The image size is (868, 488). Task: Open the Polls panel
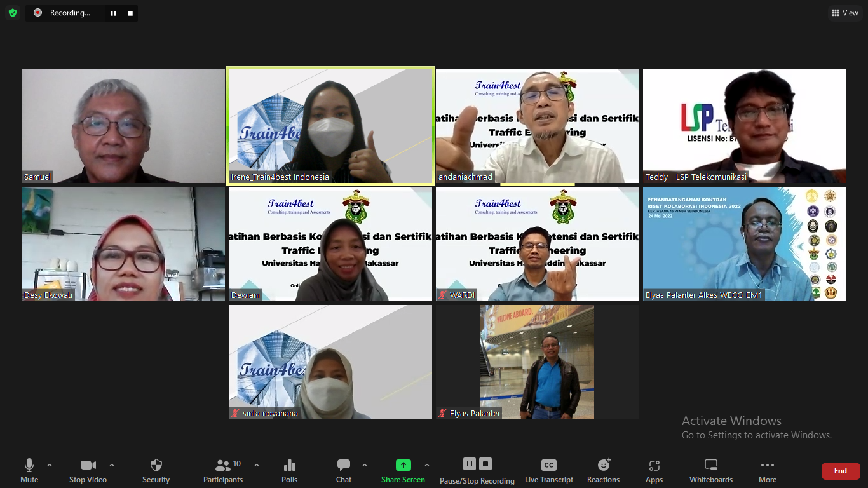coord(289,470)
